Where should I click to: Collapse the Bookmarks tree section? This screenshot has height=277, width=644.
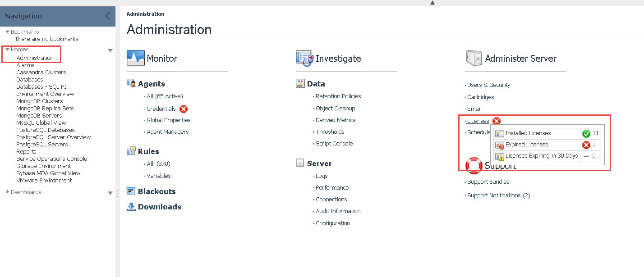7,32
